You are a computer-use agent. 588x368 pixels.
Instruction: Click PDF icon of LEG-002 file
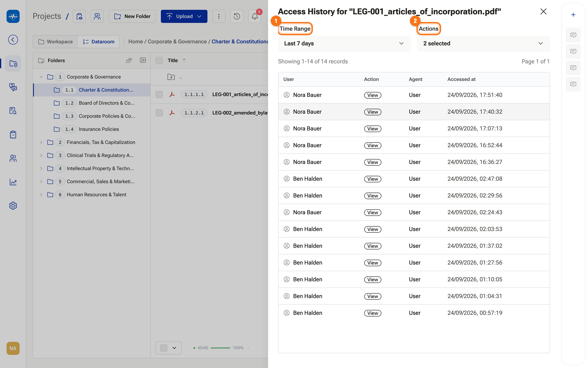click(172, 113)
